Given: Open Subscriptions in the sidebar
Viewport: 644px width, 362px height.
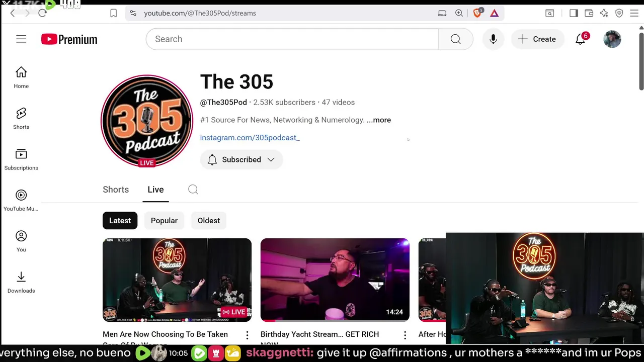Looking at the screenshot, I should click(21, 160).
